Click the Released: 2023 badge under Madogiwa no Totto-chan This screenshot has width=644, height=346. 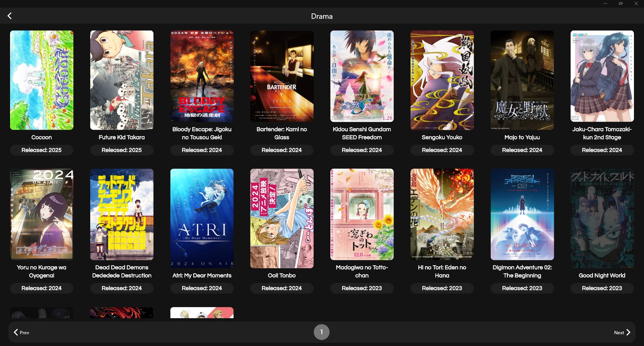tap(362, 288)
